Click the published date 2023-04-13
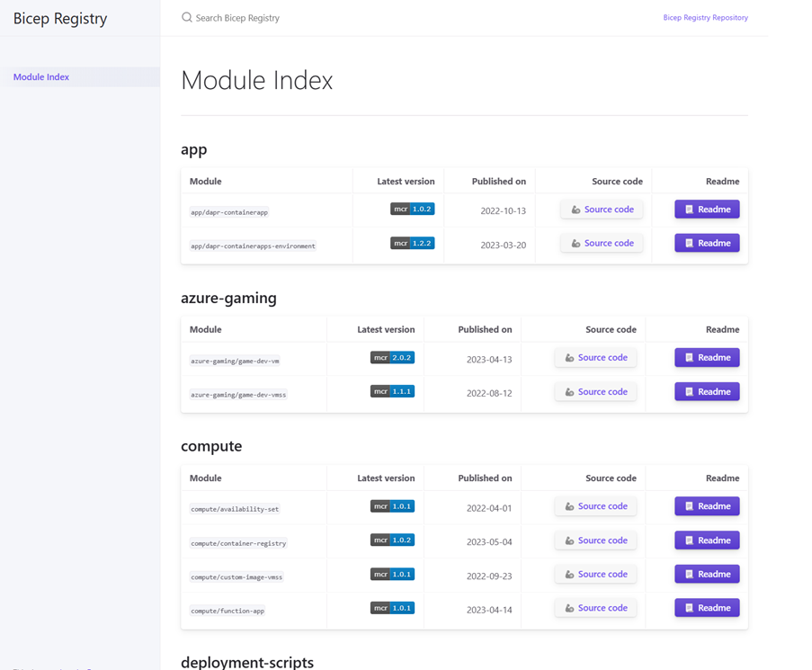Viewport: 812px width, 670px height. coord(489,360)
